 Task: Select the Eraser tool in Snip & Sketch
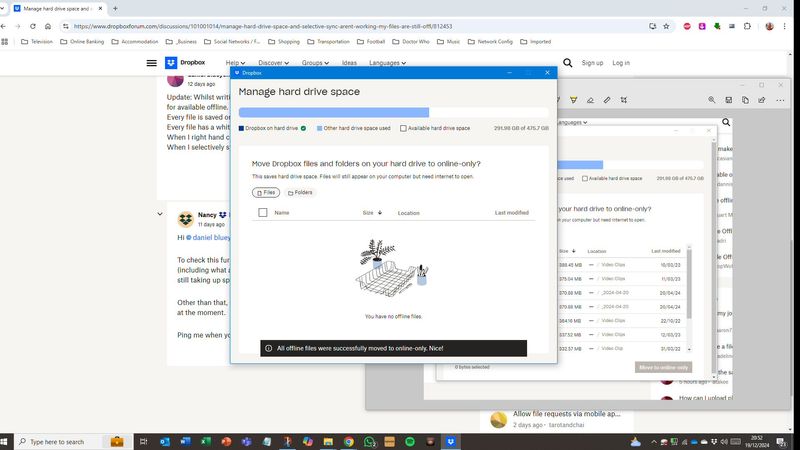click(x=590, y=100)
